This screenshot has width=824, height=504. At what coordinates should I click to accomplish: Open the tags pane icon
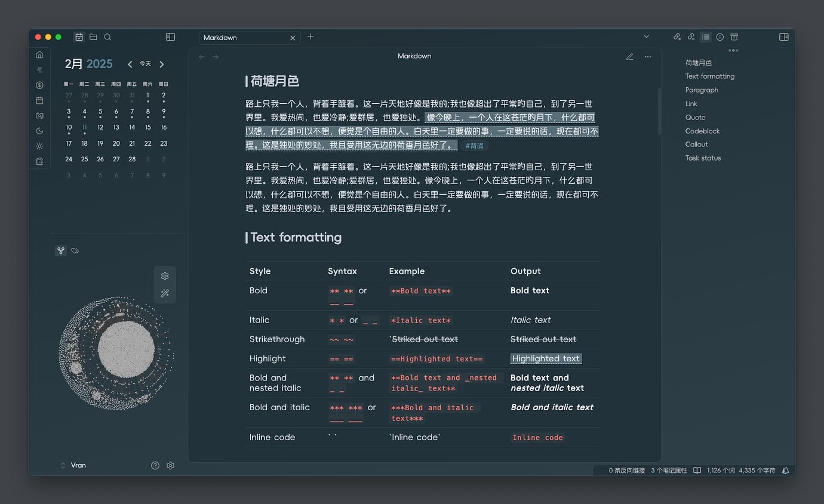click(75, 251)
